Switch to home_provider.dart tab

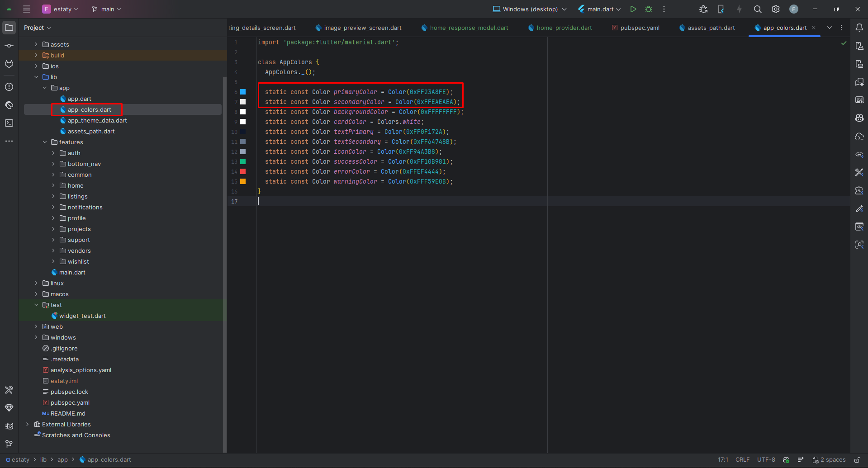tap(560, 28)
